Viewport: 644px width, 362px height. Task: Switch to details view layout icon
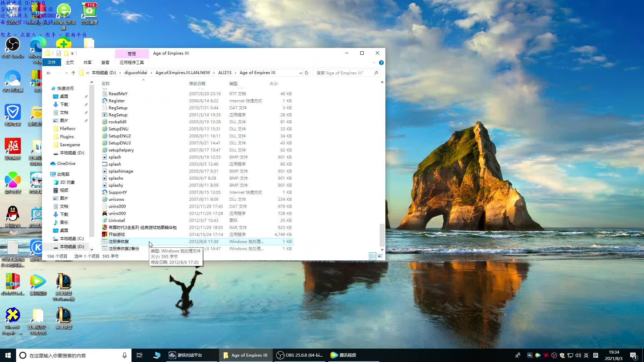(373, 256)
